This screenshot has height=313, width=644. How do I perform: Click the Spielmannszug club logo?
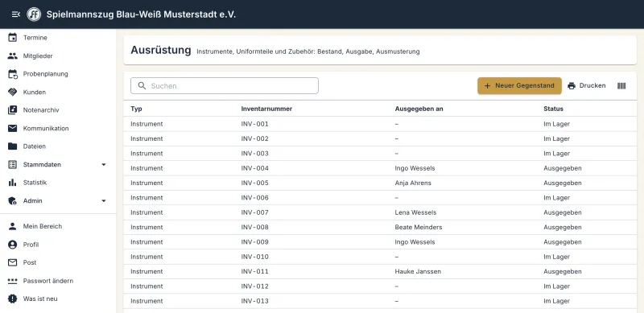tap(34, 14)
